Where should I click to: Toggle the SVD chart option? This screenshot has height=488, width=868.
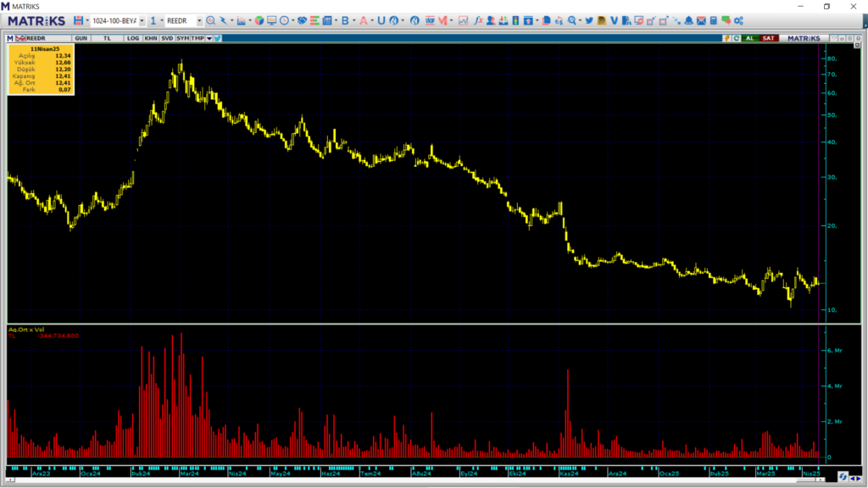(x=167, y=38)
